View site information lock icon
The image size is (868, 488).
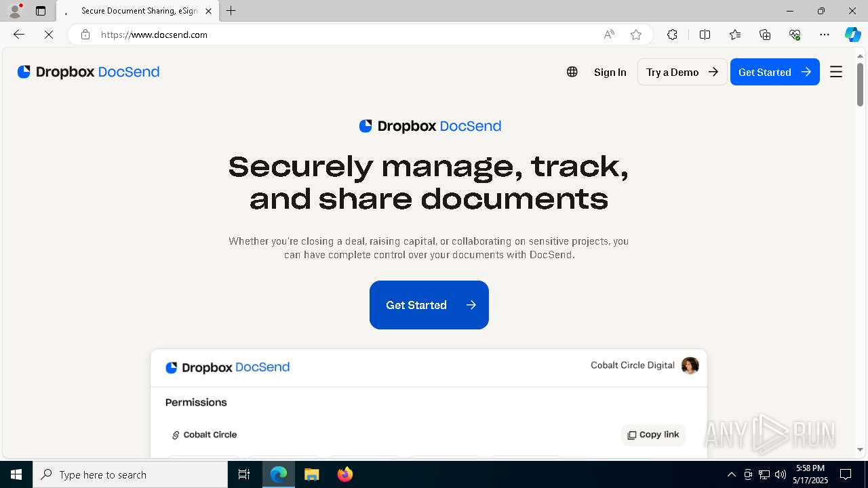(85, 35)
